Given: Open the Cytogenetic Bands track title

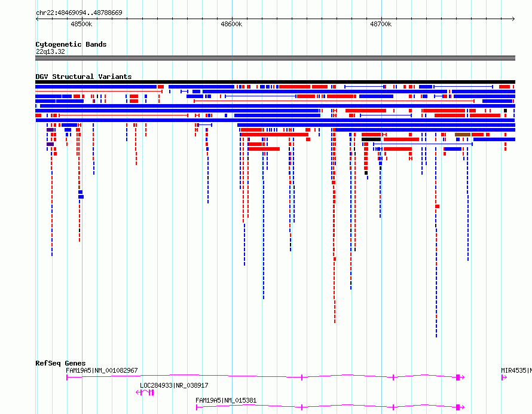Looking at the screenshot, I should tap(71, 44).
